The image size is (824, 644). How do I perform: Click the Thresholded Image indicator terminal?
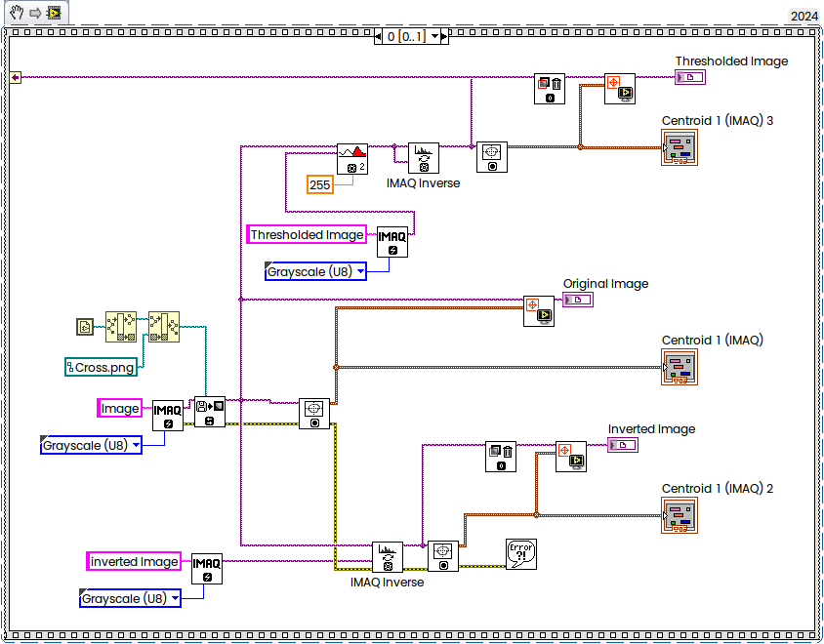[690, 77]
